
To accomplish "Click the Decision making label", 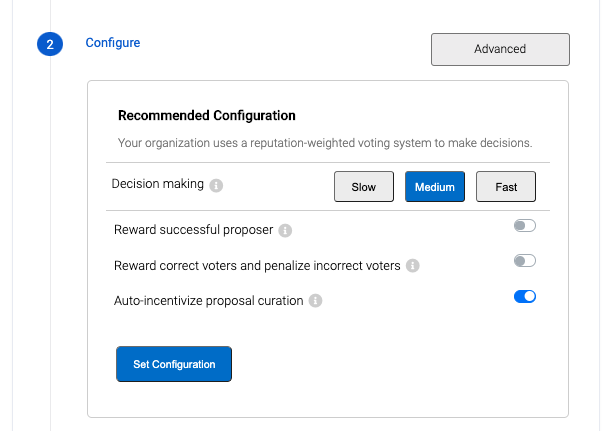I will (x=158, y=184).
